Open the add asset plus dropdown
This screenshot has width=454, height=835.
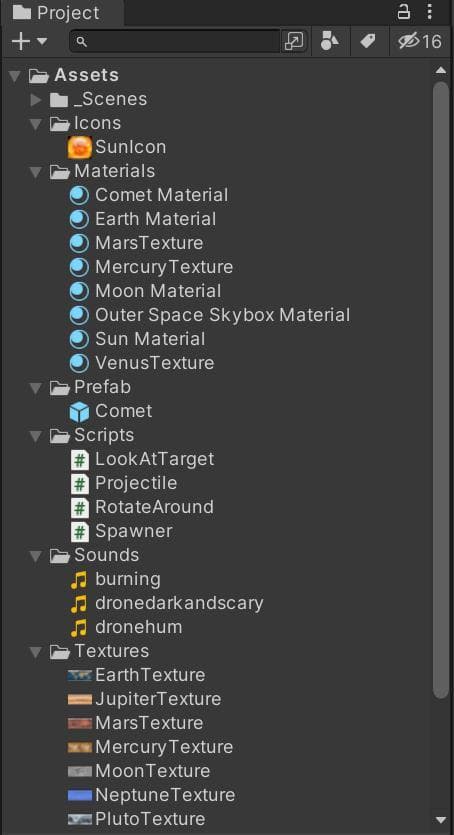[x=29, y=41]
